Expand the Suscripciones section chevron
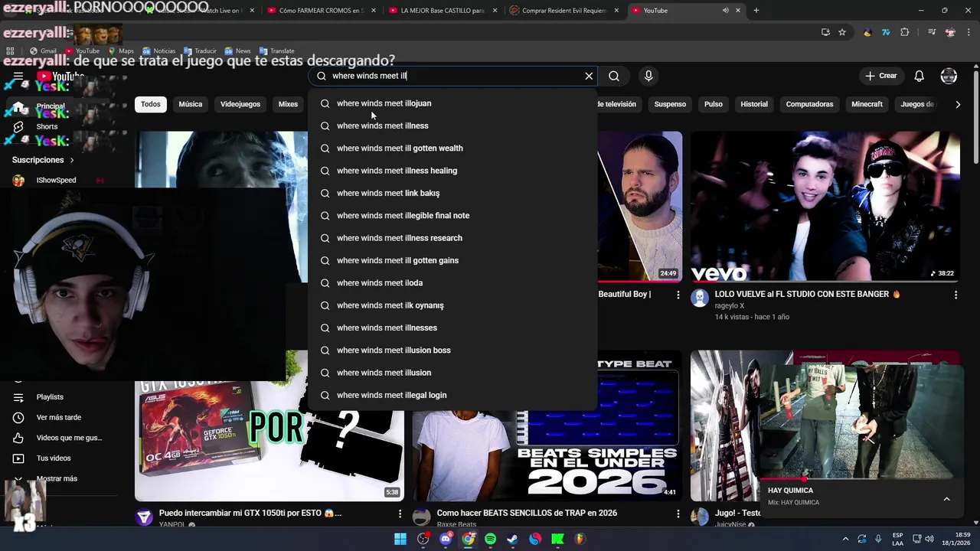The image size is (980, 551). coord(72,160)
